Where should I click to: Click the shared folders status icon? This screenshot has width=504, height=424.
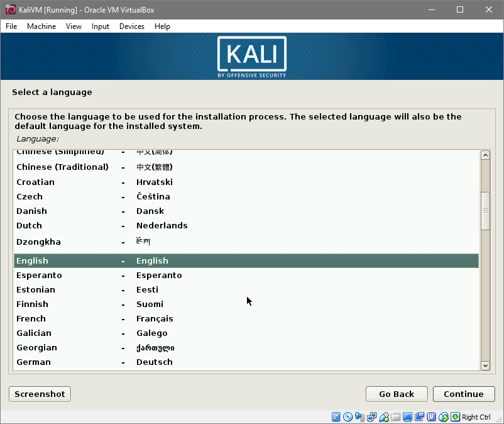(x=396, y=417)
